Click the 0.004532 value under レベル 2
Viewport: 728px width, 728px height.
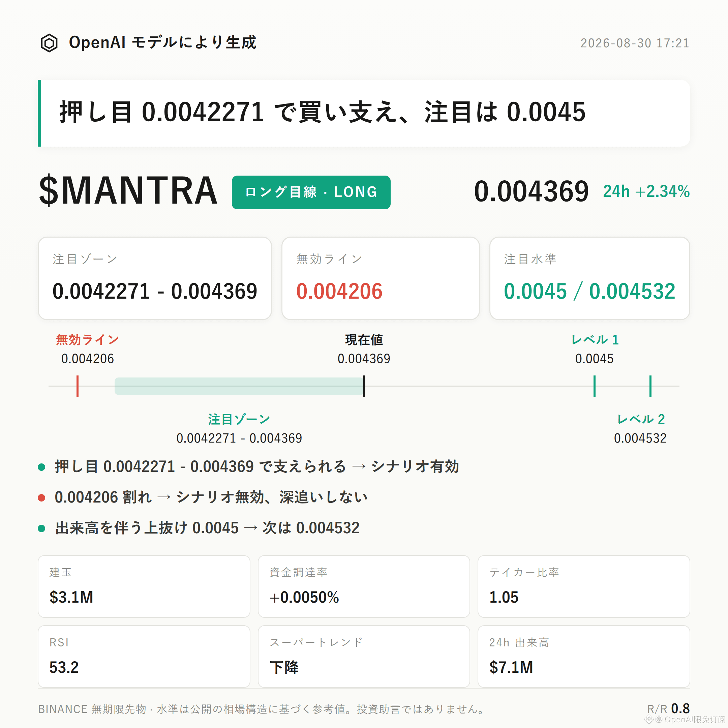(x=640, y=438)
